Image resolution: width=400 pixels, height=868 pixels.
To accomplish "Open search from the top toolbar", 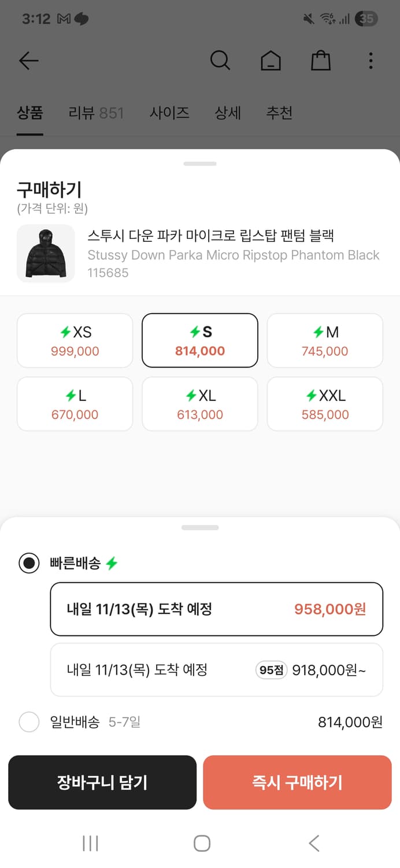I will [220, 60].
